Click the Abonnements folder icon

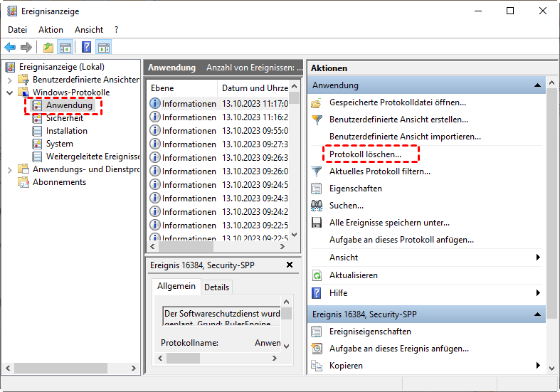(23, 182)
